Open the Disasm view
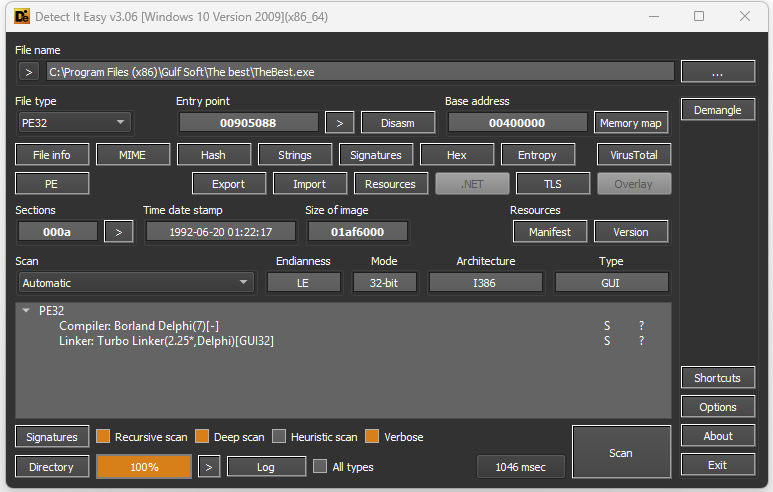The height and width of the screenshot is (492, 773). click(398, 123)
